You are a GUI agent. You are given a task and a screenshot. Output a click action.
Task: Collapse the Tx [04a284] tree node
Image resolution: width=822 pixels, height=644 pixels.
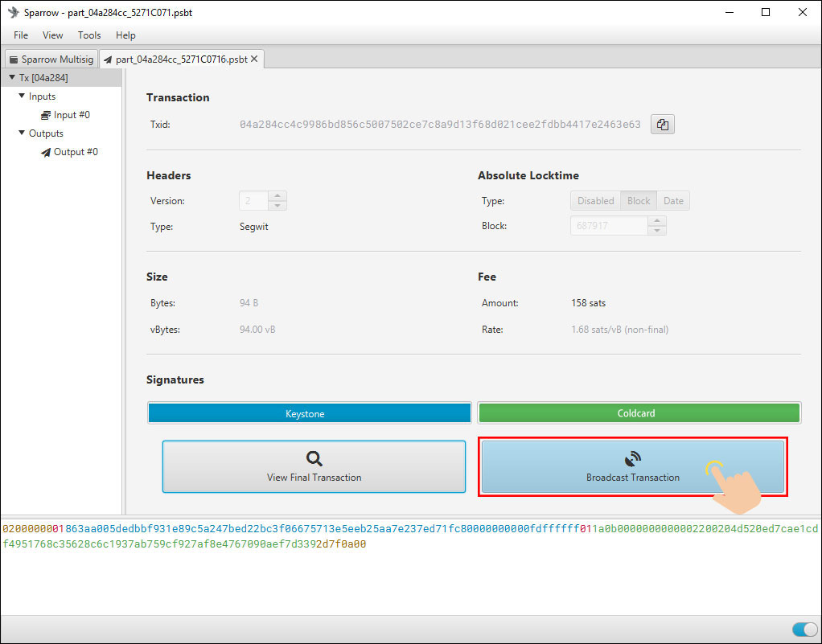(11, 78)
